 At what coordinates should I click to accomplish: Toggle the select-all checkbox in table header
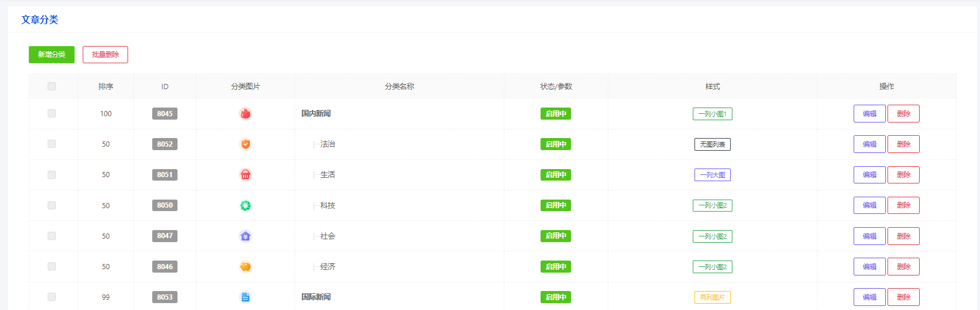pos(52,86)
